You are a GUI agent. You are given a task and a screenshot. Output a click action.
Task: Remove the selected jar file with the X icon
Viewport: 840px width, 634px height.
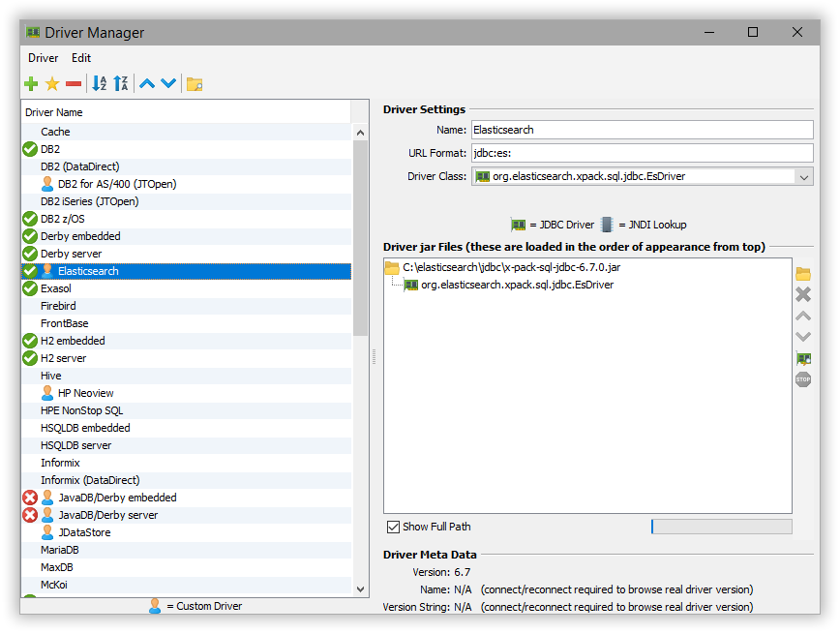[803, 294]
